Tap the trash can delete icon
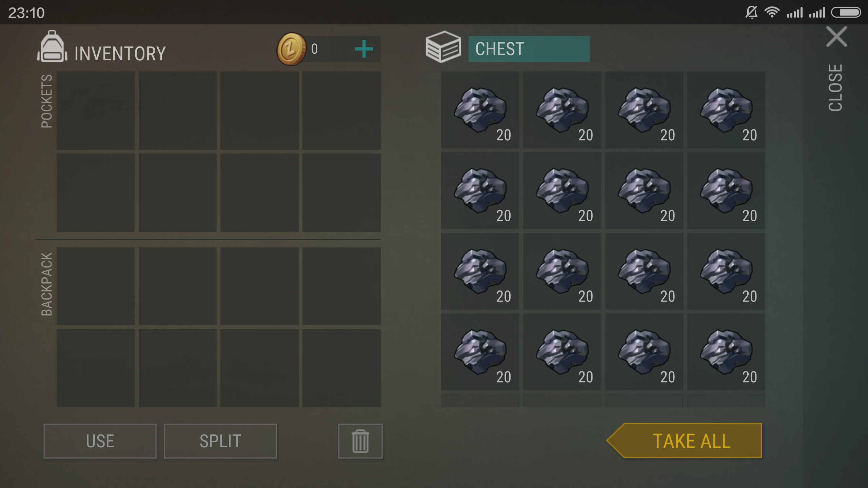Viewport: 868px width, 488px height. pos(360,441)
